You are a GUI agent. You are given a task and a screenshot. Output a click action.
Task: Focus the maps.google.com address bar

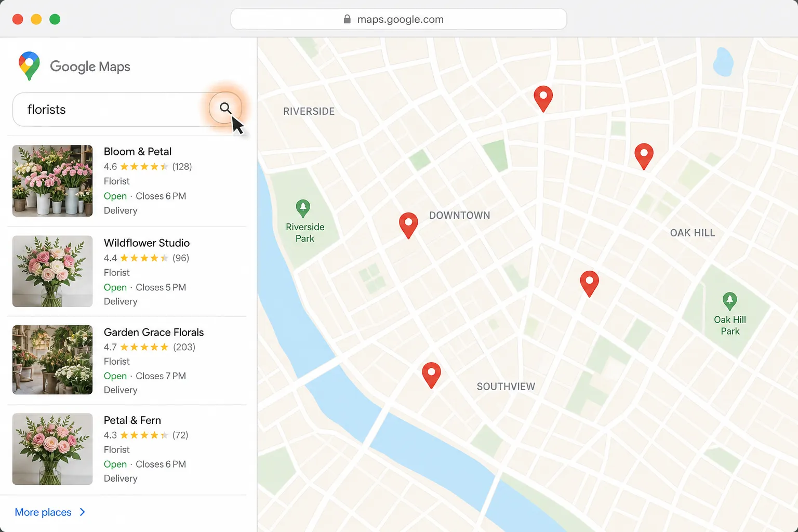coord(398,19)
